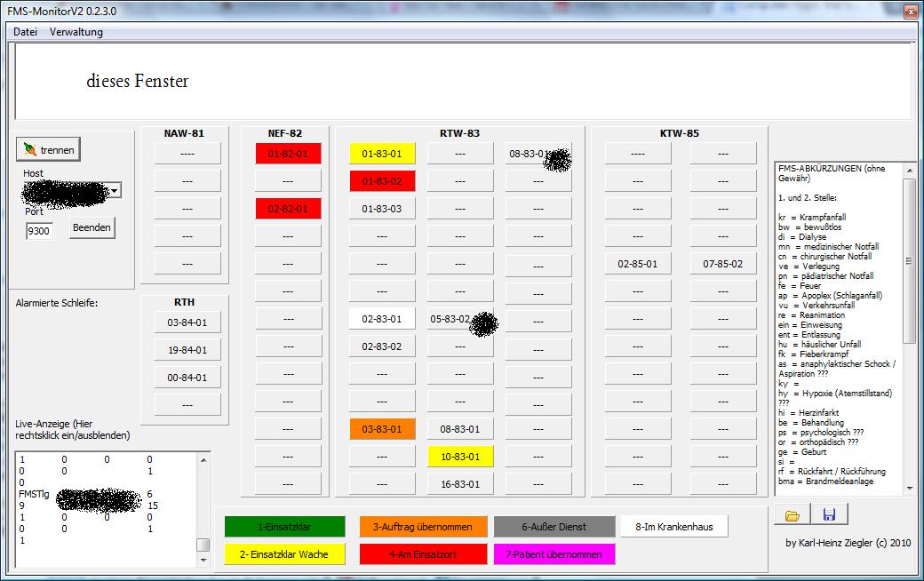The height and width of the screenshot is (581, 924).
Task: Click the 'kr = Krampfanfall' abbreviation line
Action: point(812,217)
